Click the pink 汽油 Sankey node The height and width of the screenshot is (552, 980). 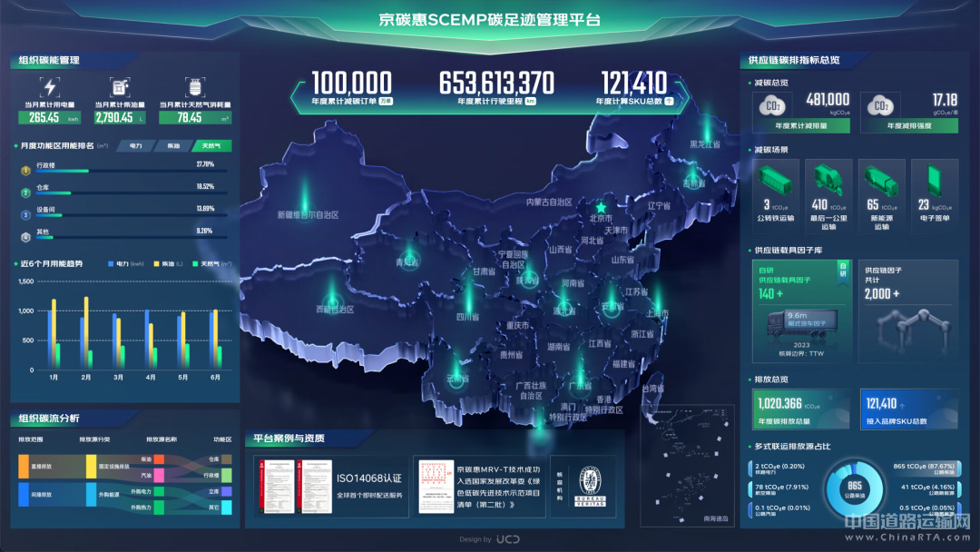(x=159, y=476)
